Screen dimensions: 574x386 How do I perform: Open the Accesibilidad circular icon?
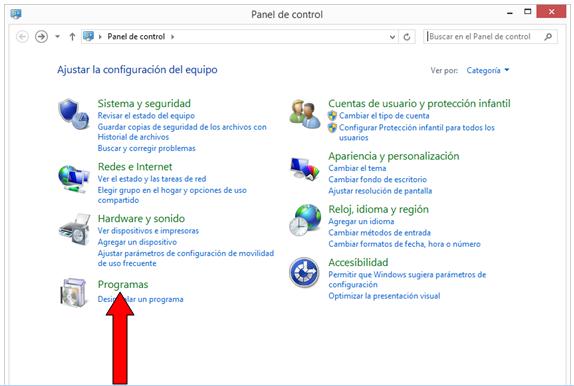point(304,272)
